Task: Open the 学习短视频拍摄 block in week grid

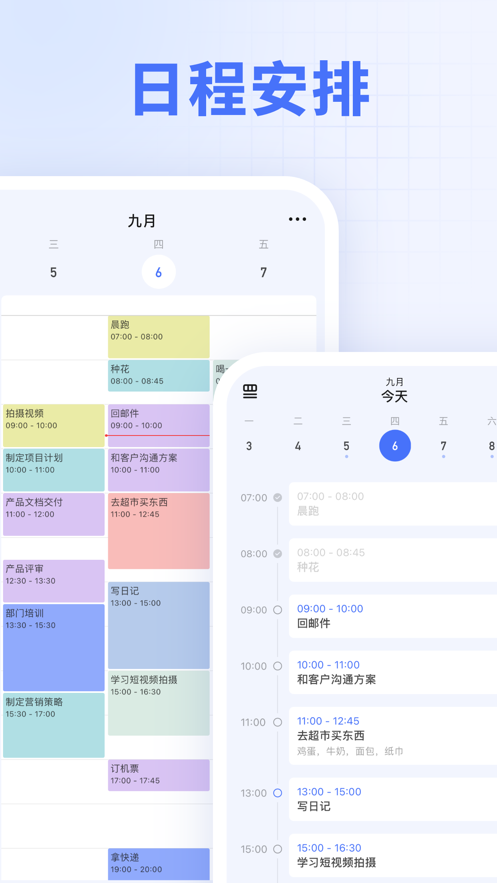Action: (x=159, y=703)
